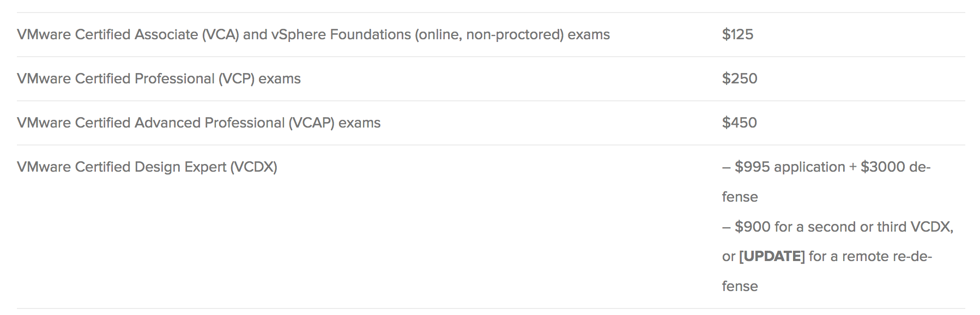Image resolution: width=980 pixels, height=315 pixels.
Task: Click the $995 application amount
Action: [752, 167]
